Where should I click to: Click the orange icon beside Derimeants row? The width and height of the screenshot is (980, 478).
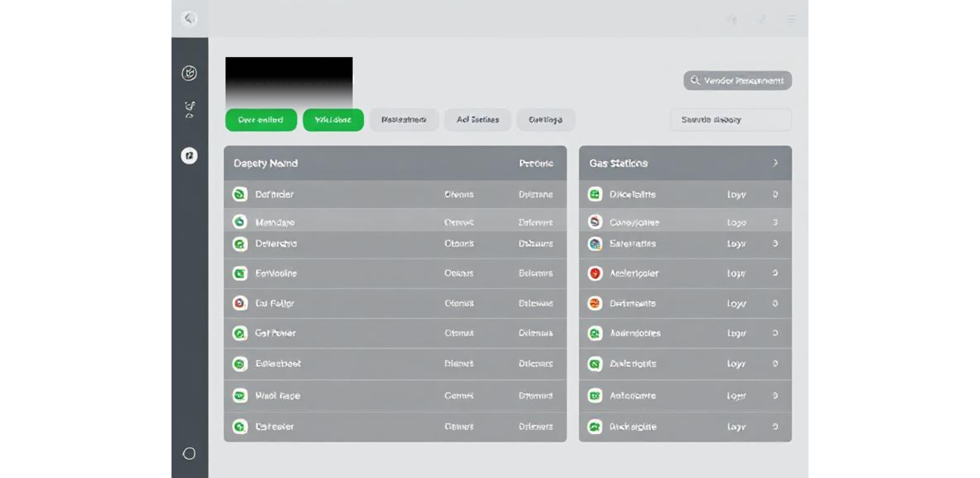595,303
